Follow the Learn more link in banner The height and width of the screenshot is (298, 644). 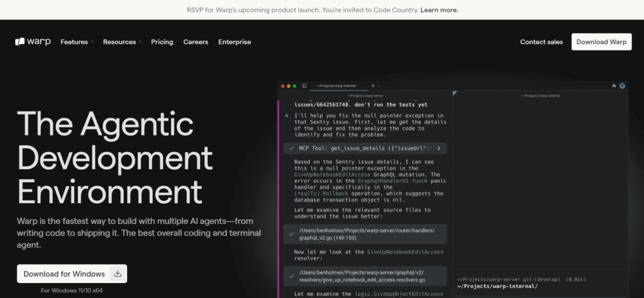[x=439, y=10]
